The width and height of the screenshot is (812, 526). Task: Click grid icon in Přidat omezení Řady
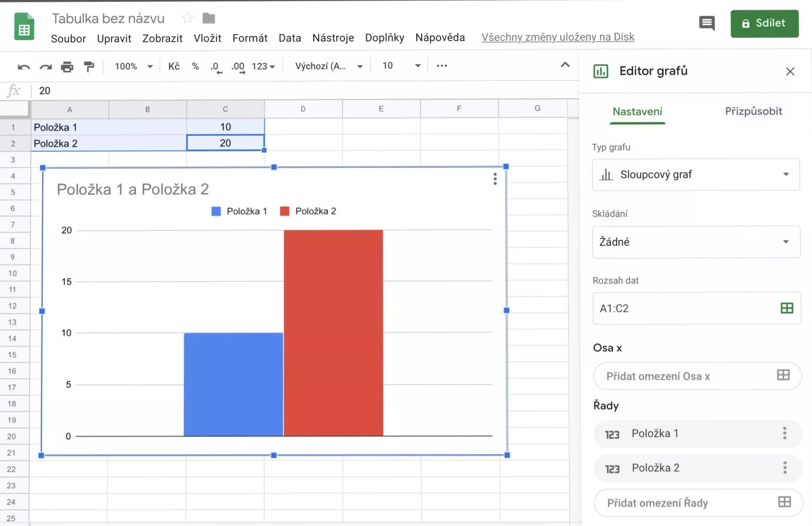tap(784, 502)
